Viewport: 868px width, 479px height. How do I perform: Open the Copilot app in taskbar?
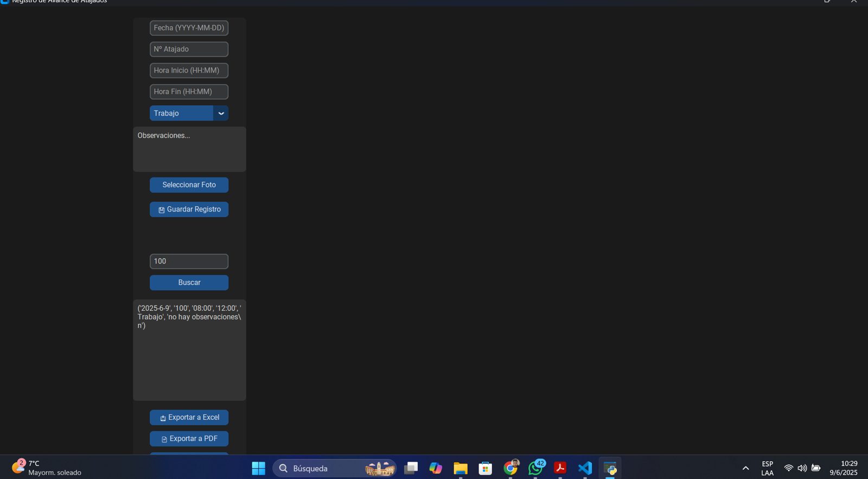[x=436, y=468]
